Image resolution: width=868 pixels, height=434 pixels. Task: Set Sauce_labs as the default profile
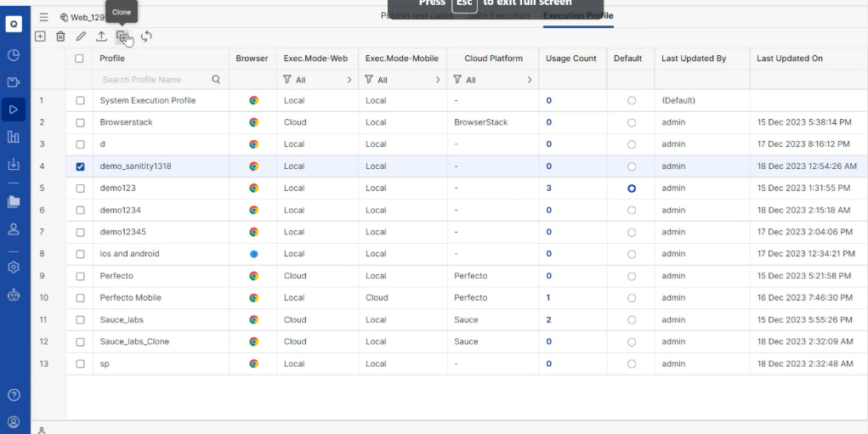pyautogui.click(x=631, y=320)
